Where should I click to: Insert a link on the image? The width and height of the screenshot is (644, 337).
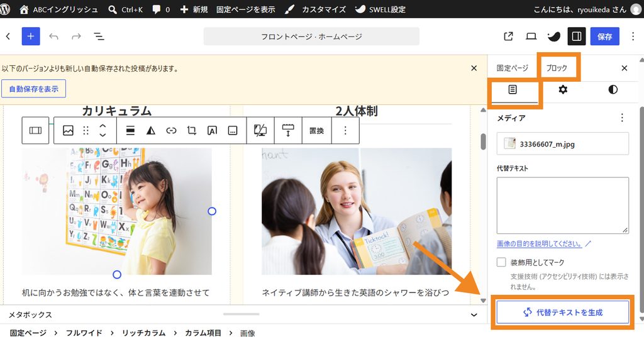(x=171, y=131)
